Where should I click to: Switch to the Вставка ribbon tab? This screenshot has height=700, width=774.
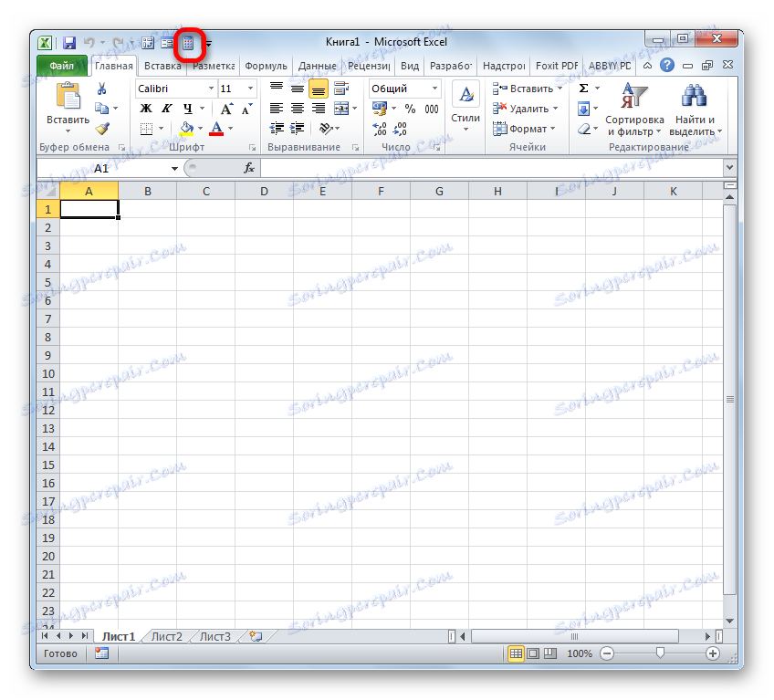pyautogui.click(x=162, y=66)
